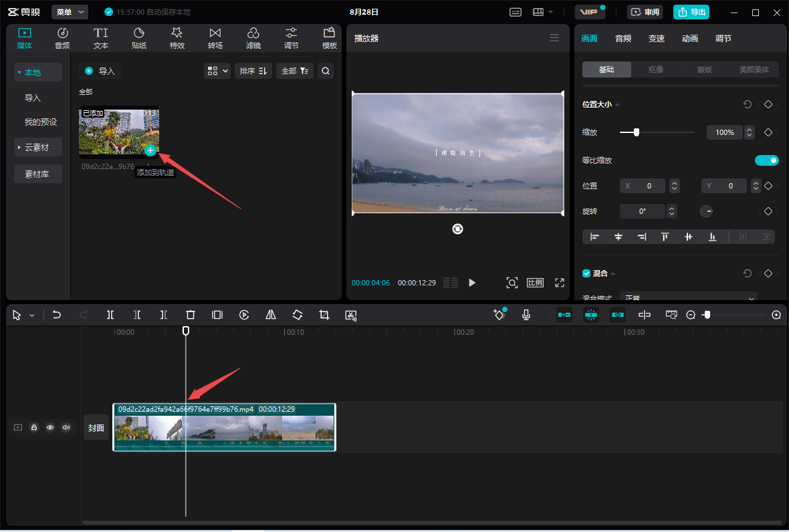The image size is (789, 532).
Task: Click the undo arrow icon
Action: click(57, 315)
